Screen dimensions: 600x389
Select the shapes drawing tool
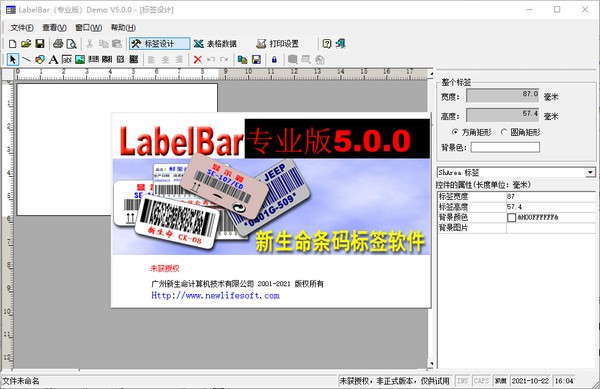[x=40, y=60]
